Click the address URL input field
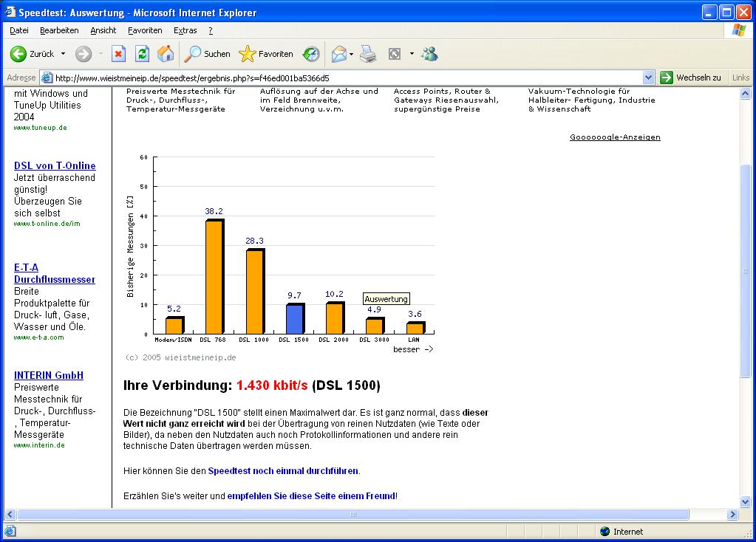 pyautogui.click(x=347, y=78)
